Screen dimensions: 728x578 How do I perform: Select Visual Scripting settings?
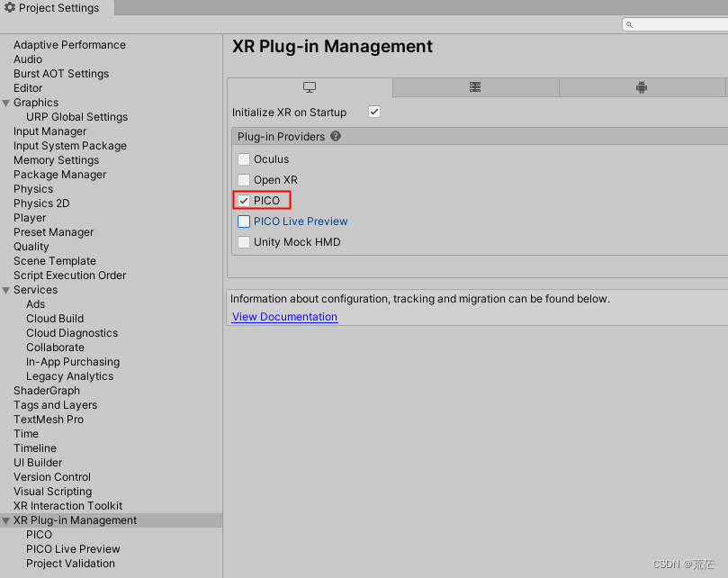pos(53,492)
